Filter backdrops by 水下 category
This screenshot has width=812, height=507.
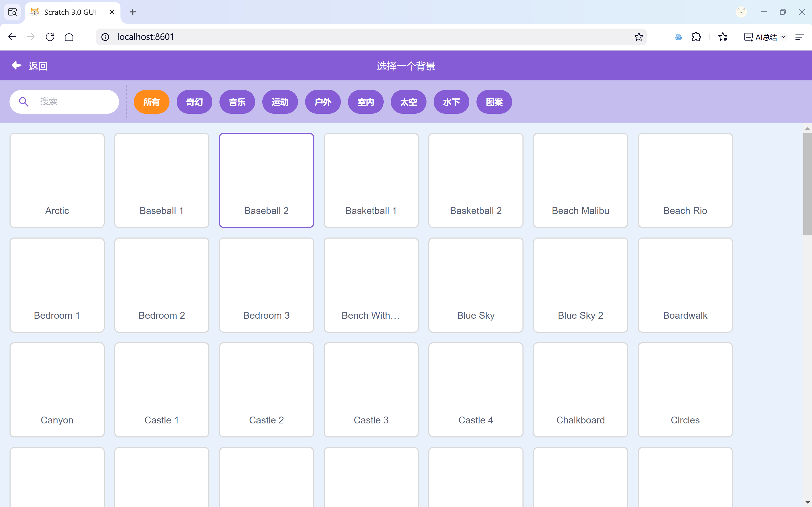click(451, 102)
